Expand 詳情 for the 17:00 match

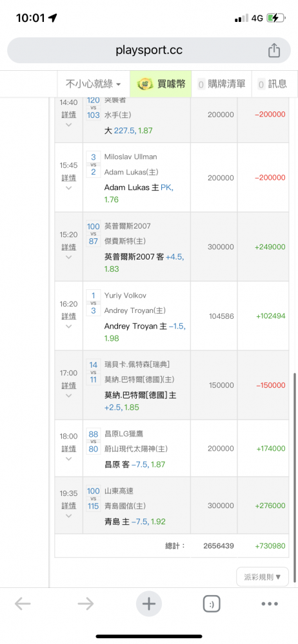(69, 390)
